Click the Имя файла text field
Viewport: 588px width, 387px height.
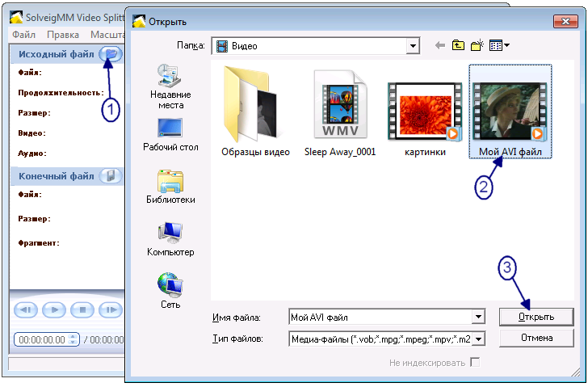tap(380, 317)
